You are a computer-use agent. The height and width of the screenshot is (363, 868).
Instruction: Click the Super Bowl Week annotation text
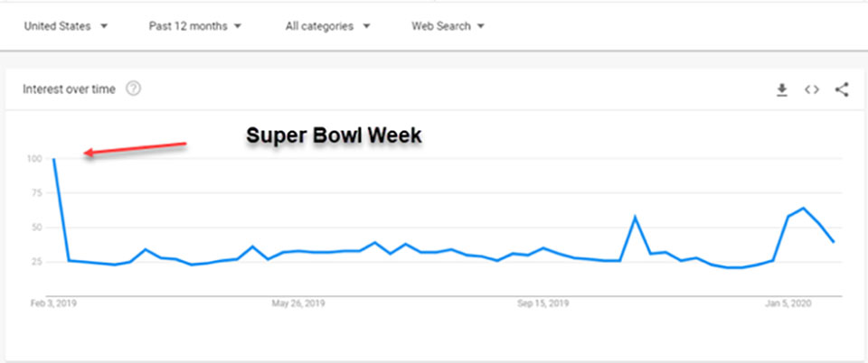pos(334,135)
